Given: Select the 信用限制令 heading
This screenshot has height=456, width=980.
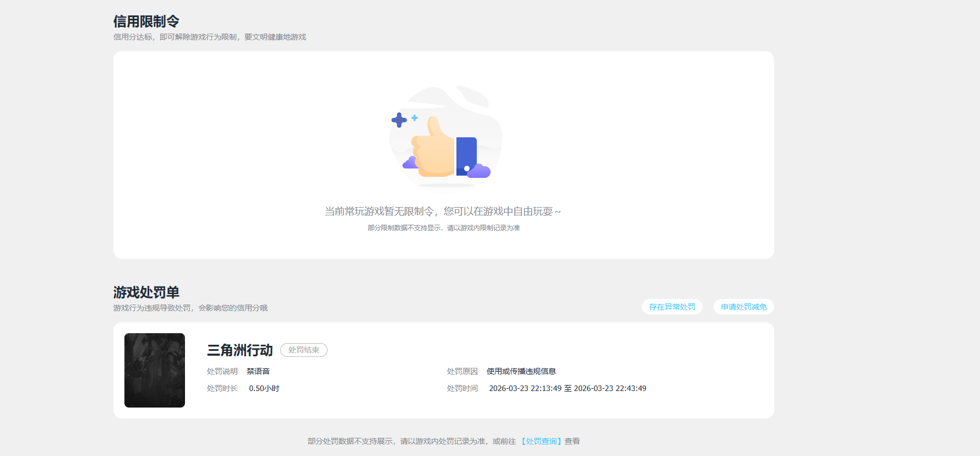Looking at the screenshot, I should point(146,21).
